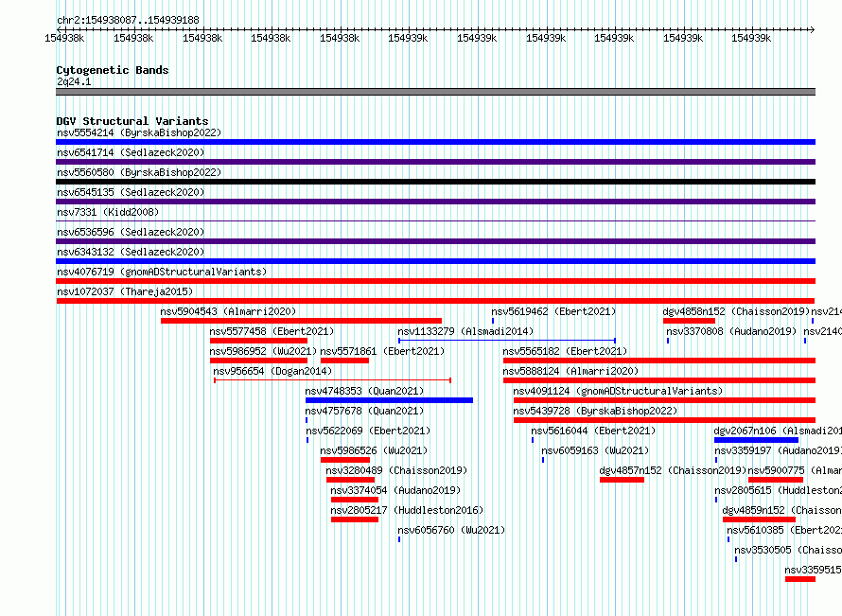842x616 pixels.
Task: Click the Cytogenetic Bands track title
Action: (113, 70)
